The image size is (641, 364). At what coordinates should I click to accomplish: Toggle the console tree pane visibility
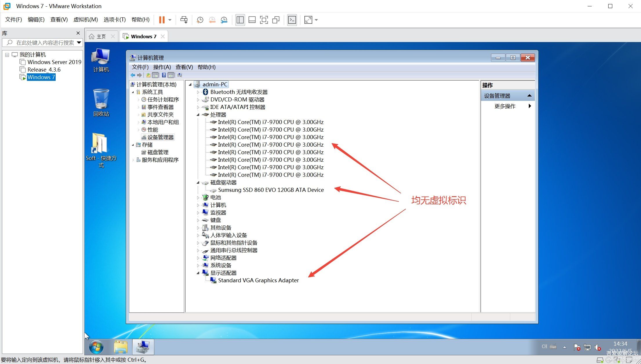[x=155, y=75]
